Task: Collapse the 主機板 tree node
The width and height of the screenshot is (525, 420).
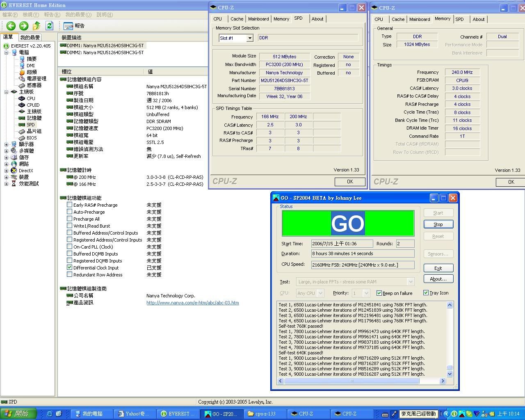Action: pos(6,92)
